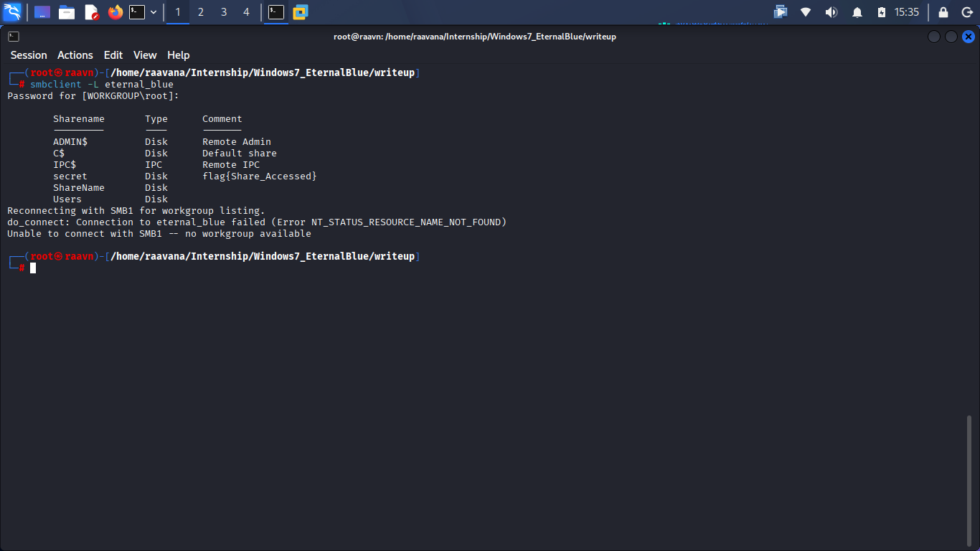Open the notifications bell icon

pyautogui.click(x=857, y=12)
